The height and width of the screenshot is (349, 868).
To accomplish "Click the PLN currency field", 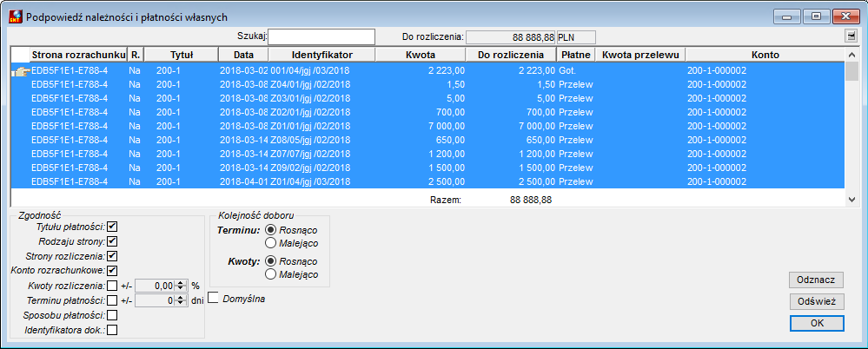I will [576, 37].
